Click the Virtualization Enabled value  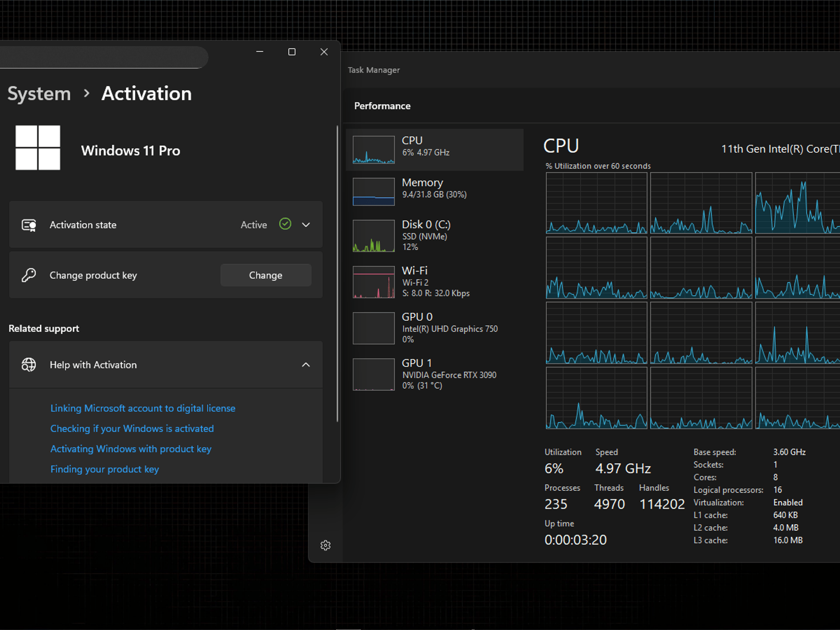click(x=788, y=502)
